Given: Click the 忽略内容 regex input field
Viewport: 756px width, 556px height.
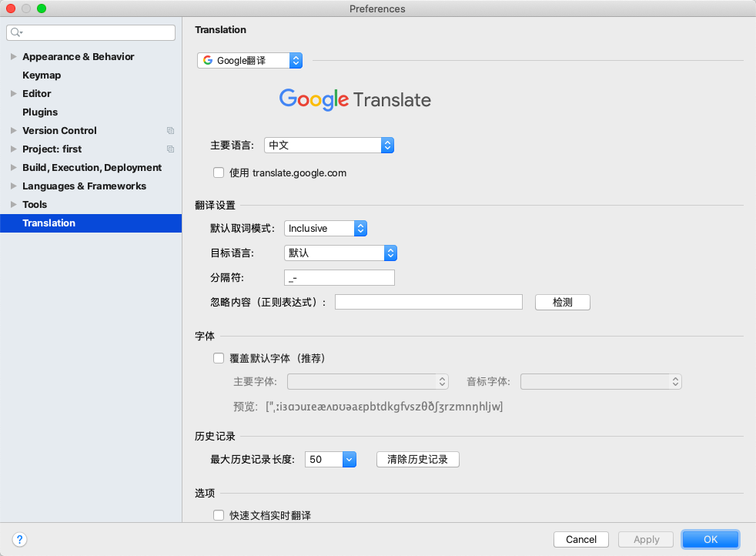Looking at the screenshot, I should pyautogui.click(x=429, y=303).
